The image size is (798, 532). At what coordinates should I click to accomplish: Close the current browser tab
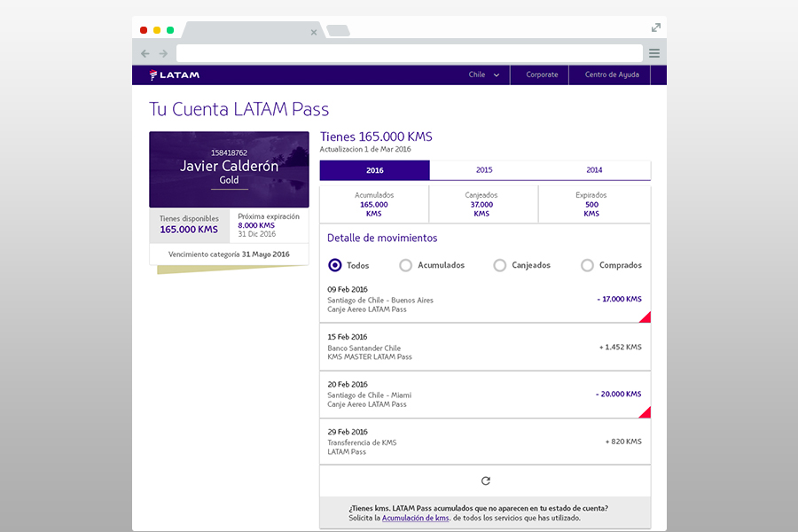pyautogui.click(x=313, y=32)
